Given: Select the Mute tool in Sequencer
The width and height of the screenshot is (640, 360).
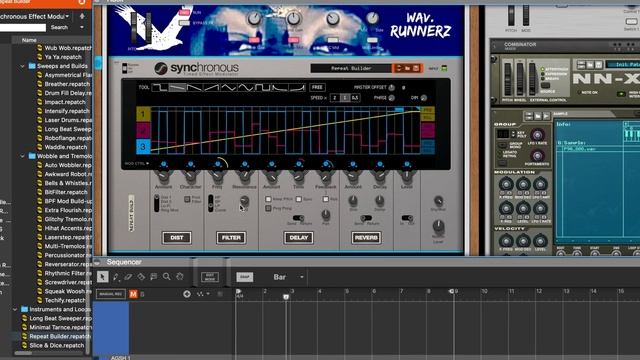Looking at the screenshot, I should (x=153, y=277).
